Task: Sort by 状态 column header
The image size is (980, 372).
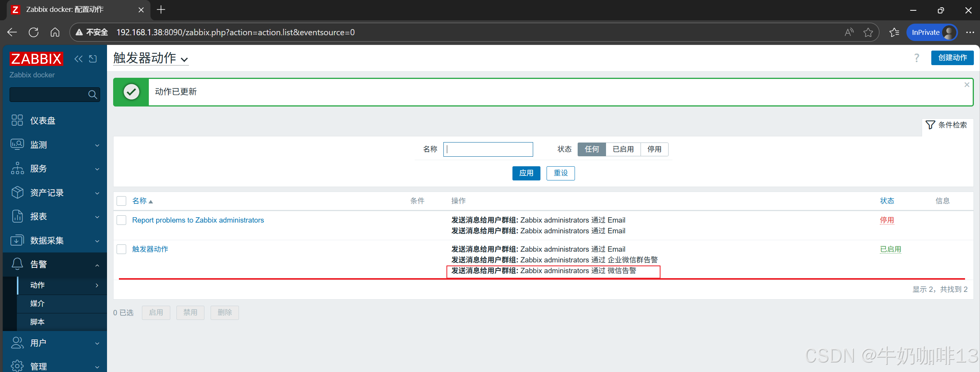Action: pyautogui.click(x=887, y=201)
